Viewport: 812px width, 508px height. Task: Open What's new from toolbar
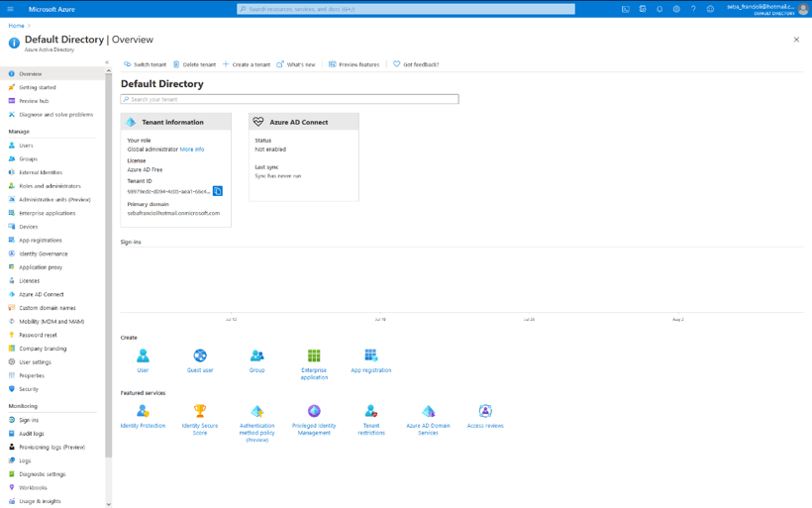pyautogui.click(x=296, y=64)
